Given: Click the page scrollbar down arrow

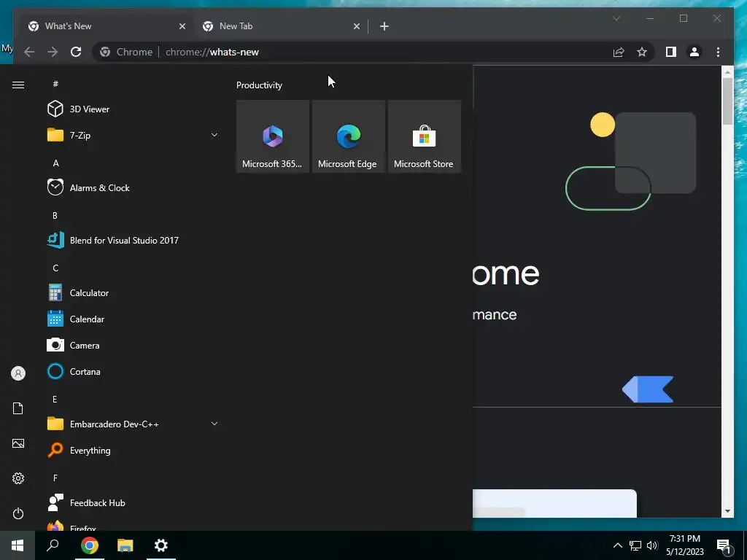Looking at the screenshot, I should point(727,511).
